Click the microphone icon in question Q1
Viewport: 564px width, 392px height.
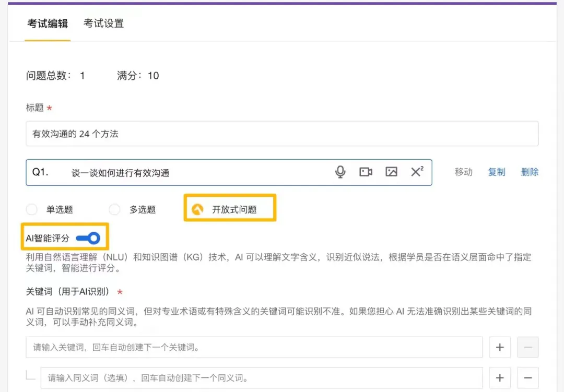(x=340, y=172)
